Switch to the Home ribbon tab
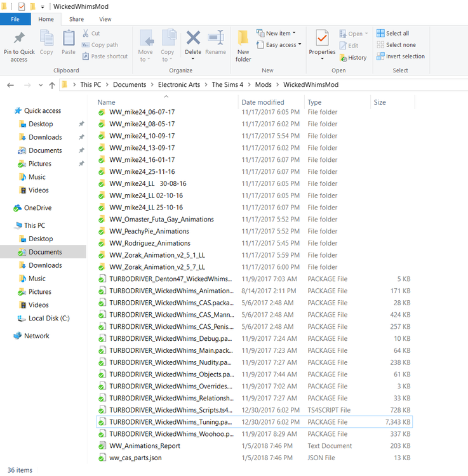The width and height of the screenshot is (468, 476). (x=46, y=19)
